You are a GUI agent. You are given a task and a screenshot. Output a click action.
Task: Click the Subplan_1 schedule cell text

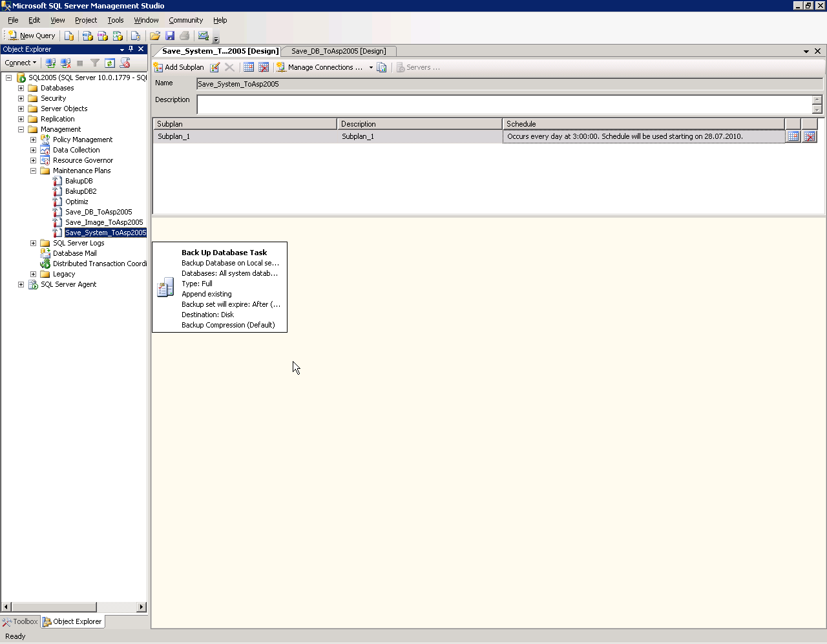point(625,136)
